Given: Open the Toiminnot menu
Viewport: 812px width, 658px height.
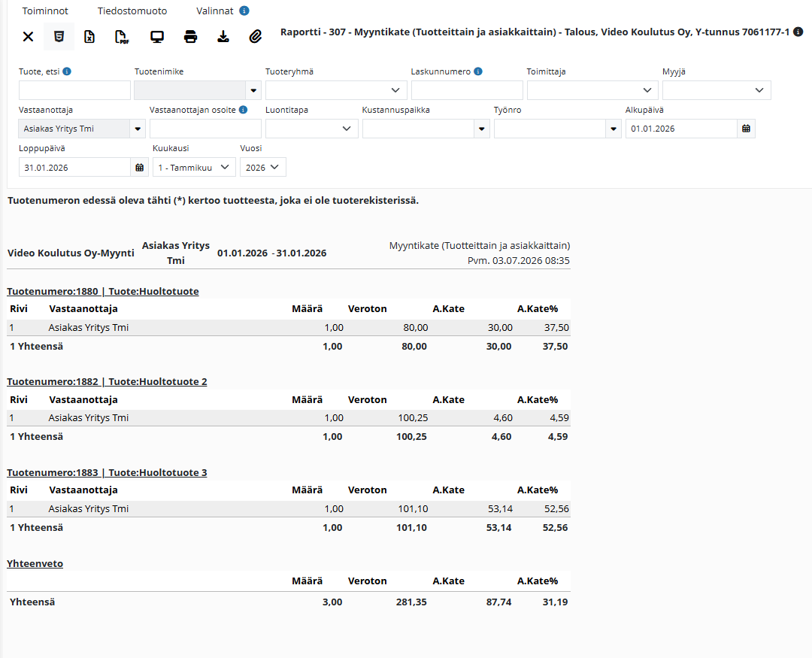Looking at the screenshot, I should (x=45, y=11).
